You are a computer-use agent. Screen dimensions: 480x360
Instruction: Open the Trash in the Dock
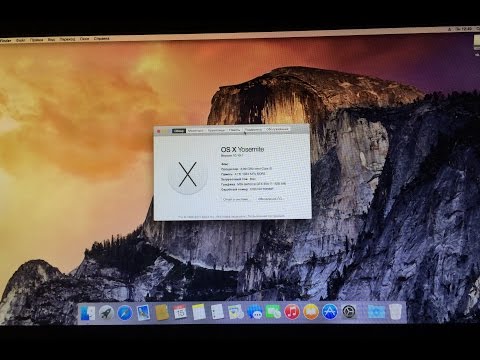pos(396,312)
